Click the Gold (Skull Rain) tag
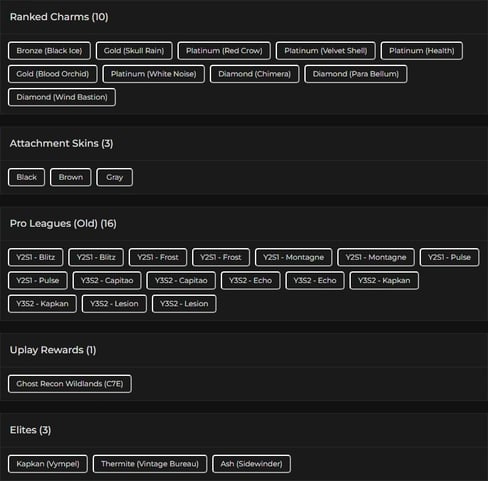 pos(134,51)
